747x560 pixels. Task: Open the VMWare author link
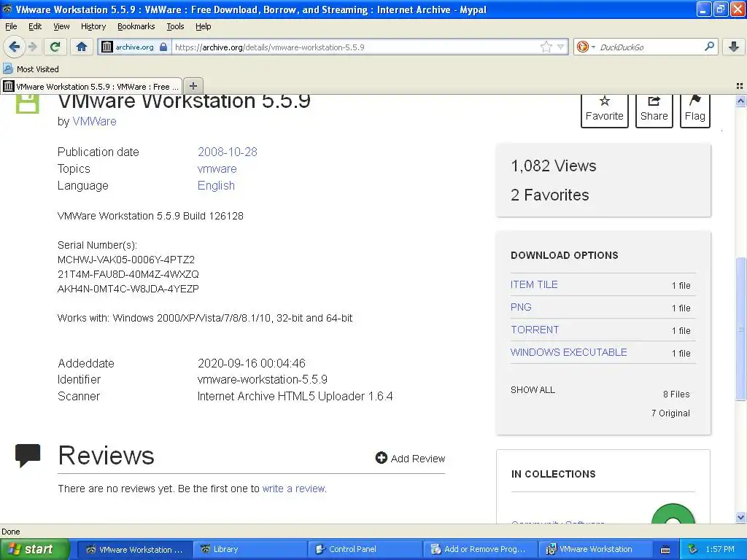click(x=94, y=122)
